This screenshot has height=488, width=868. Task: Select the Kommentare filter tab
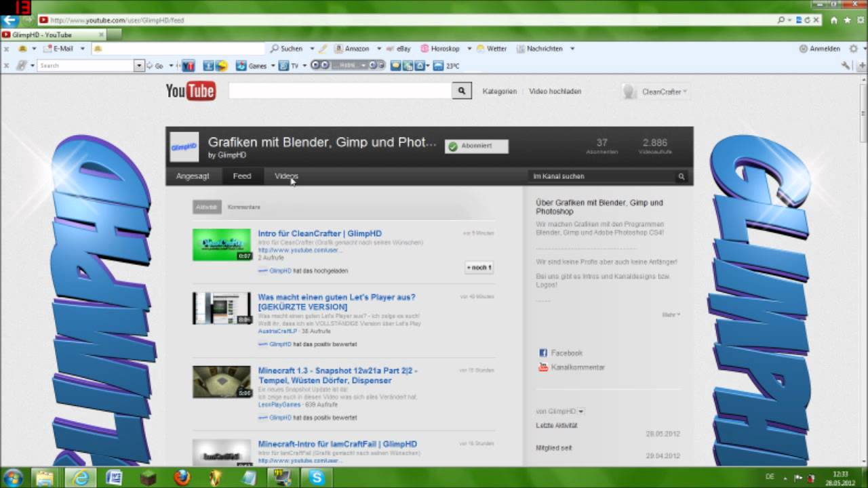pos(244,207)
